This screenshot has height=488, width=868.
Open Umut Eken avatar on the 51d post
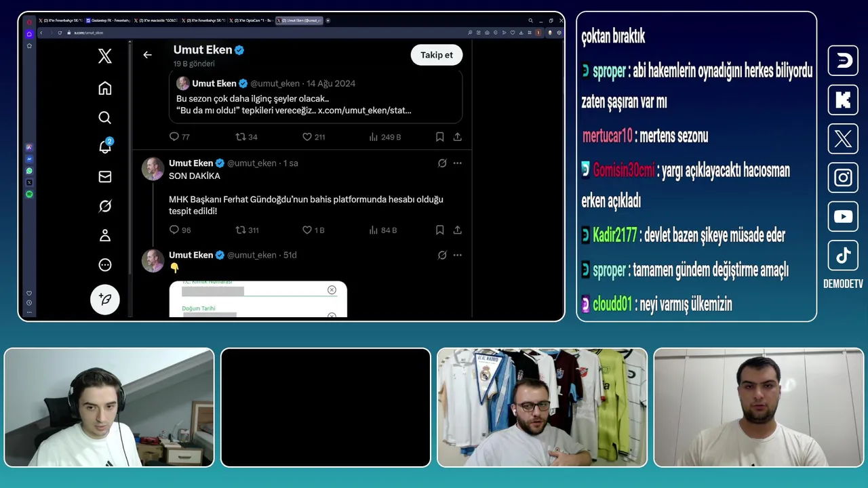[x=153, y=261]
